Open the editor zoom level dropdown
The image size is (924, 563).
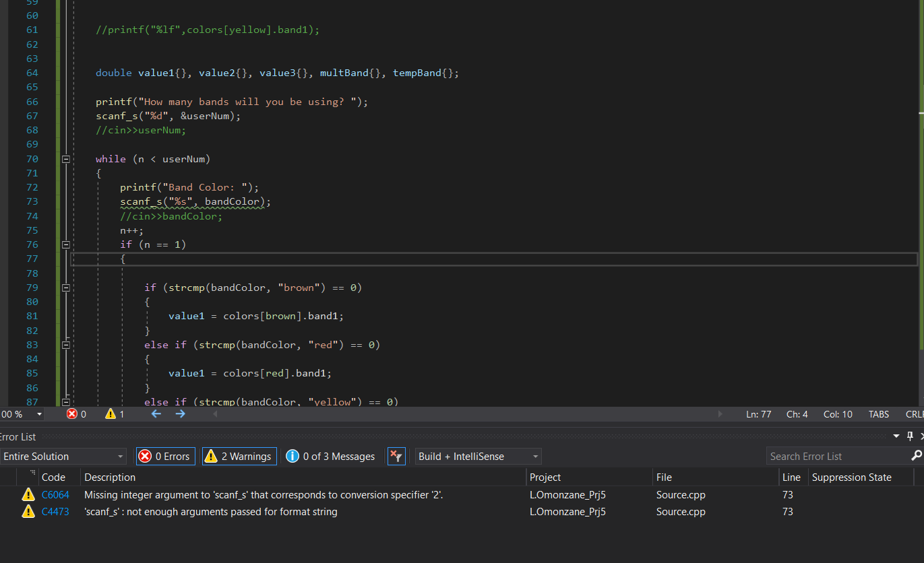(x=38, y=413)
